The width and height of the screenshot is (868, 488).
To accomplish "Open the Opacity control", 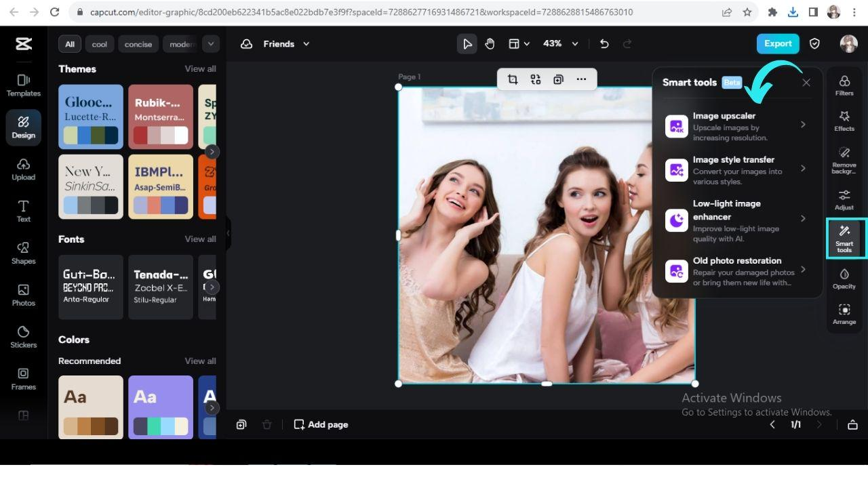I will coord(844,278).
